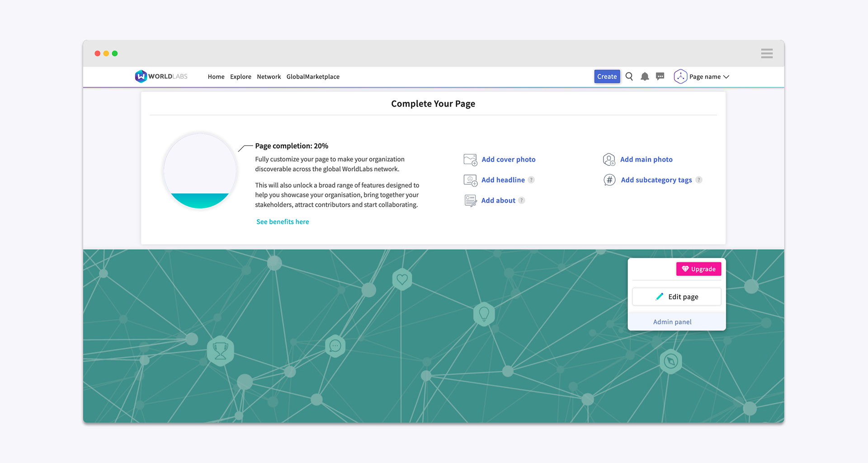
Task: Click the Page completion: 20% label
Action: [x=292, y=146]
